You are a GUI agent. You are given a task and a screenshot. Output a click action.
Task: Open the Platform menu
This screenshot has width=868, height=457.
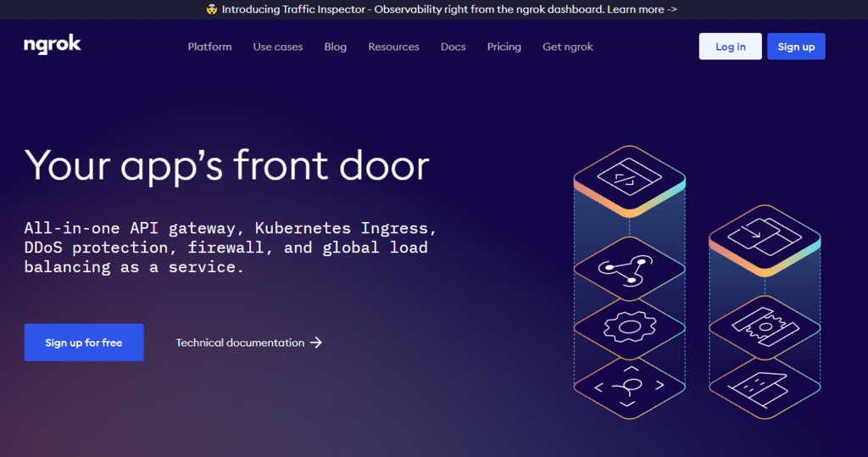click(210, 47)
